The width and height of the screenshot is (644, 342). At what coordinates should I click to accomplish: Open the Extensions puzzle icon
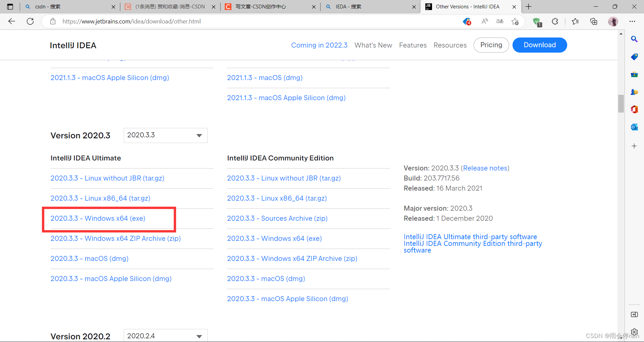555,21
